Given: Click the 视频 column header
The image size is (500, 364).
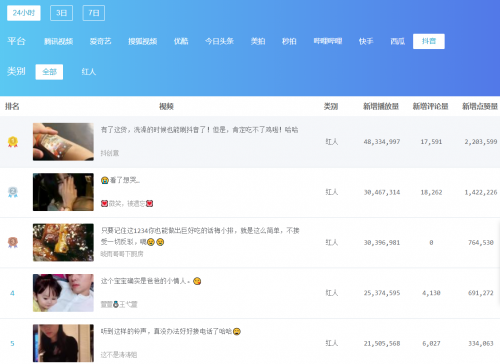Looking at the screenshot, I should pyautogui.click(x=166, y=106).
